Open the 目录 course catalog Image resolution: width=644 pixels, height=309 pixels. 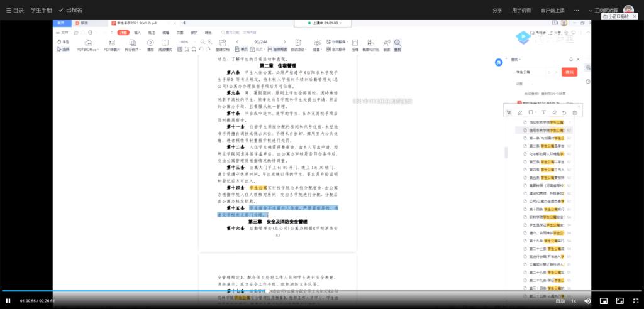click(x=14, y=10)
